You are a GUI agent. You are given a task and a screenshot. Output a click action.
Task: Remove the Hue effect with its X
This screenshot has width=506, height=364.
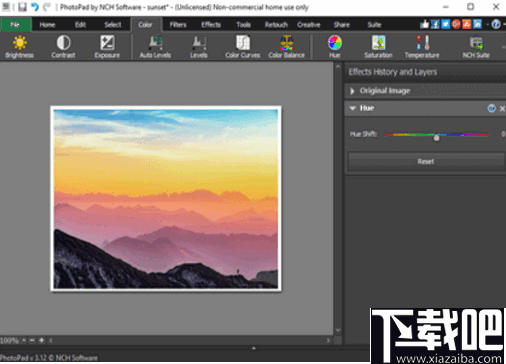tap(502, 108)
